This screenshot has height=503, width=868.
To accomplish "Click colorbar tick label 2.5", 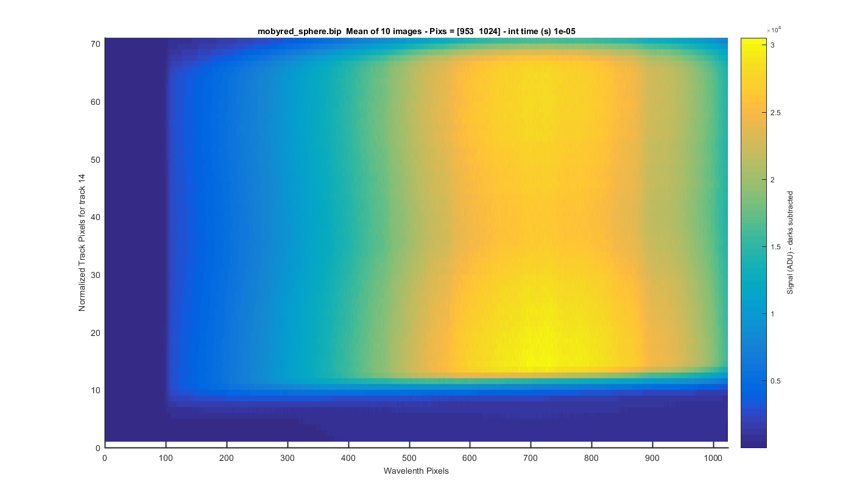I will 776,113.
